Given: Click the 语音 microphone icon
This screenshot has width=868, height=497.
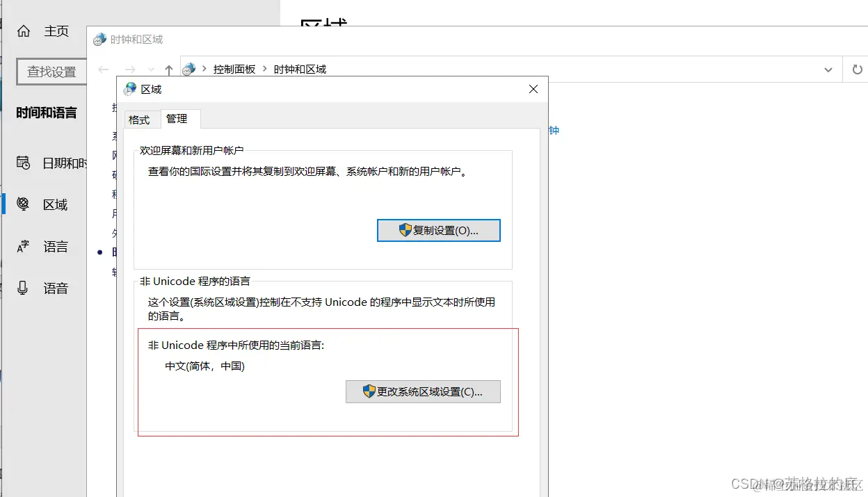Looking at the screenshot, I should [x=24, y=288].
